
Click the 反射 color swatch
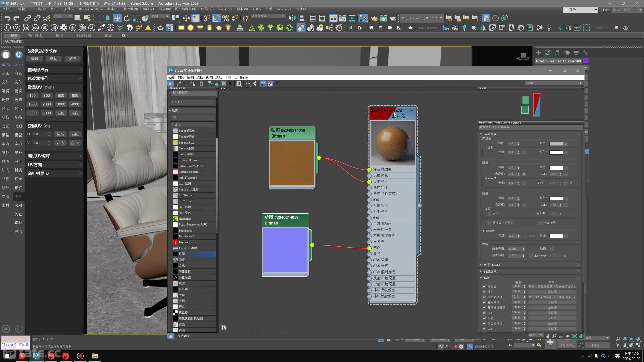point(556,168)
